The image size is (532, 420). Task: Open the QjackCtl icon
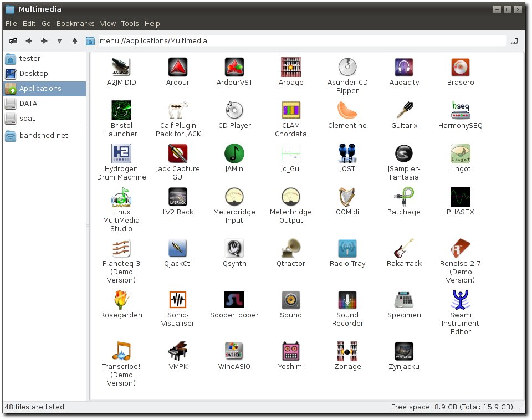(178, 248)
